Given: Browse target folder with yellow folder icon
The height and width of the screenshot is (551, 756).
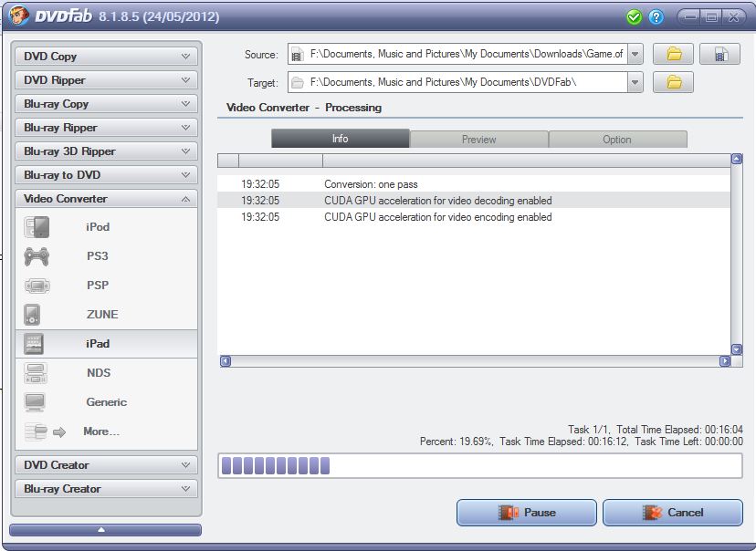Looking at the screenshot, I should tap(673, 82).
